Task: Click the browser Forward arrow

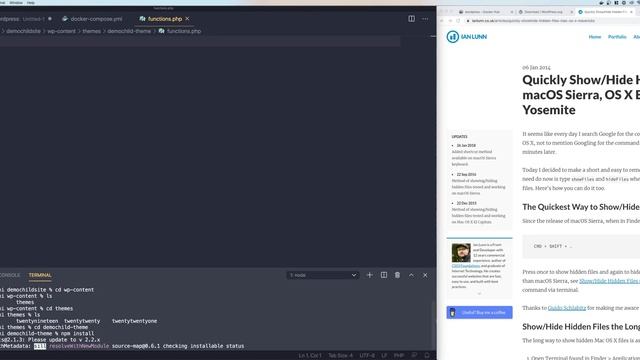Action: pos(450,20)
